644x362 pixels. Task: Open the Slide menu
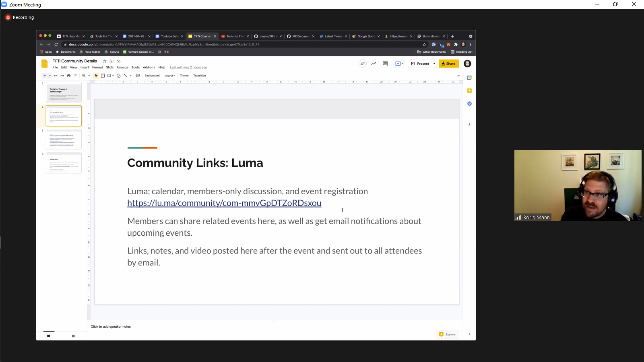109,68
